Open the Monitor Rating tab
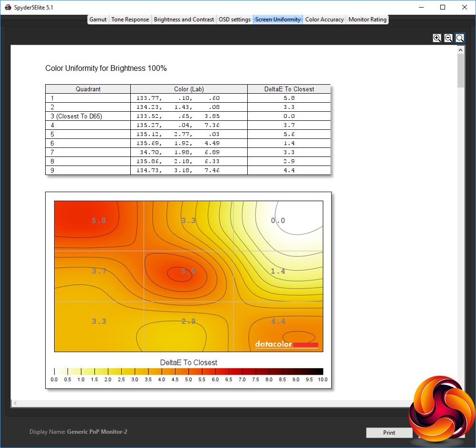Viewport: 476px width, 448px height. point(368,19)
